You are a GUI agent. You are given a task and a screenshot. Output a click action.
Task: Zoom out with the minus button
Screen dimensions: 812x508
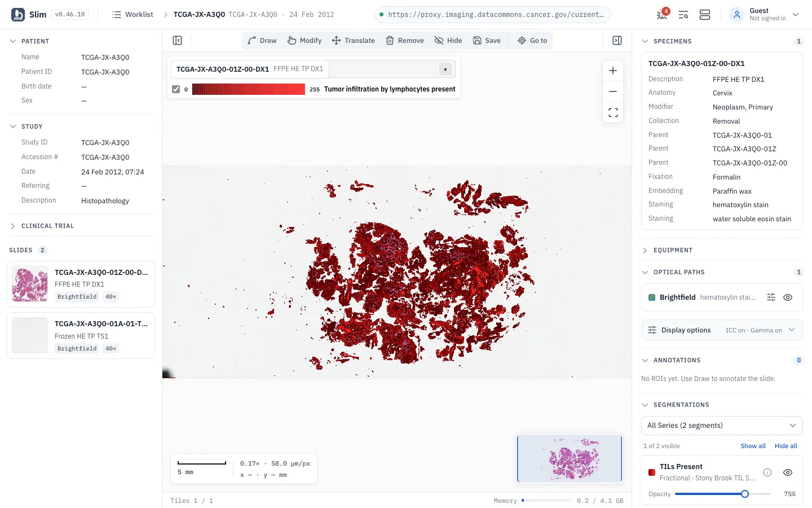click(x=613, y=91)
